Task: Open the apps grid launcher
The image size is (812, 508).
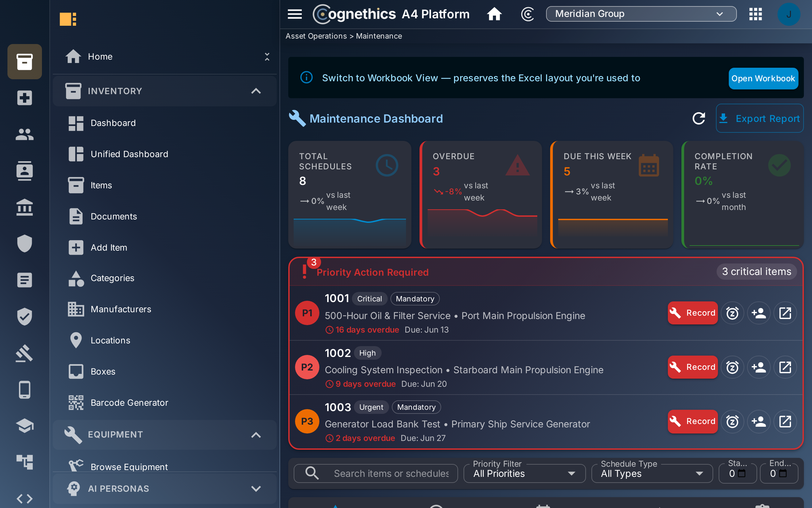Action: point(755,14)
